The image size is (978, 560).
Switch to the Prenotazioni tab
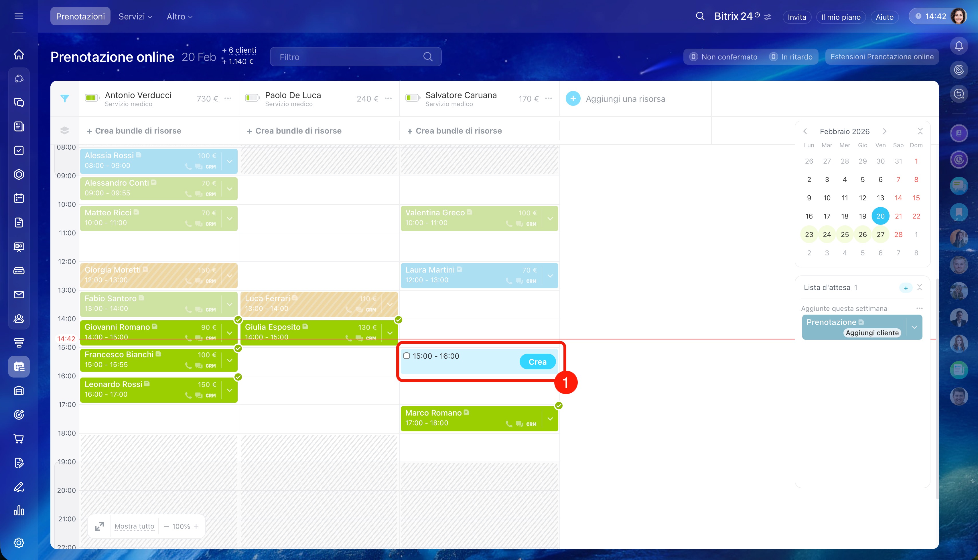click(80, 17)
